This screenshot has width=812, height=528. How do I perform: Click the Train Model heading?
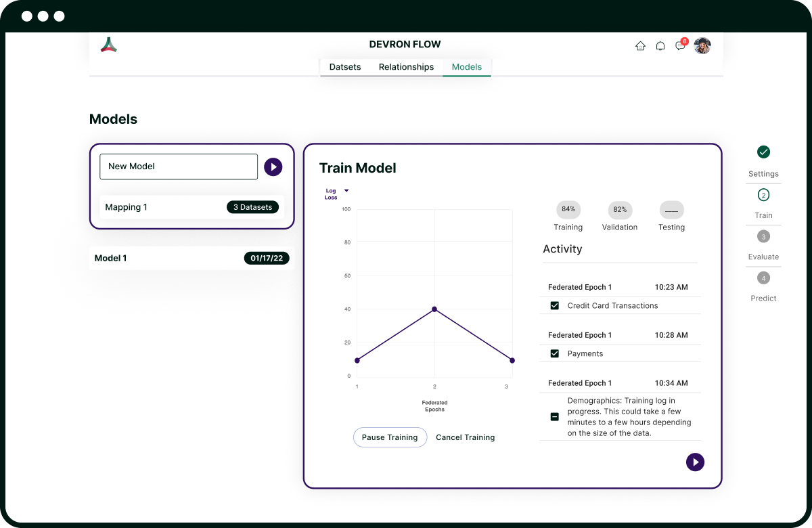[358, 168]
